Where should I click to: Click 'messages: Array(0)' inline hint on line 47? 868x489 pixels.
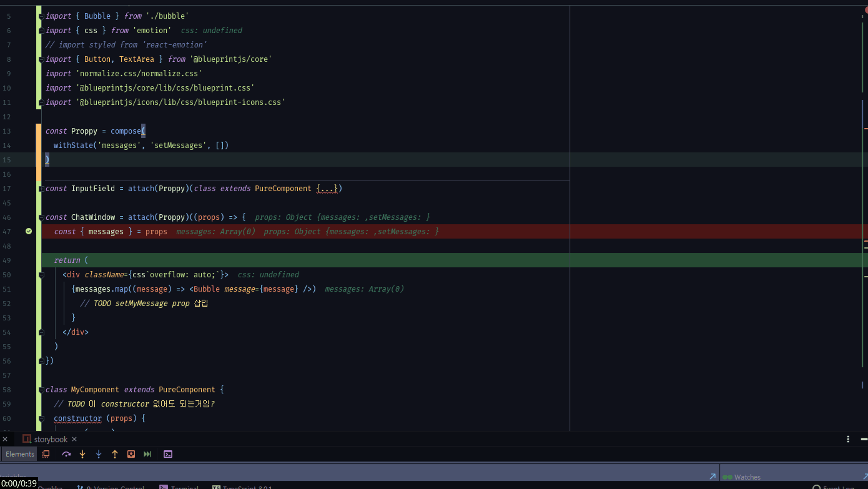pyautogui.click(x=215, y=232)
